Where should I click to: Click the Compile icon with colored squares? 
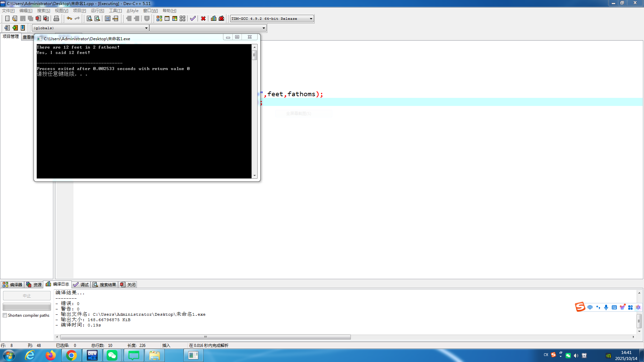(x=159, y=18)
